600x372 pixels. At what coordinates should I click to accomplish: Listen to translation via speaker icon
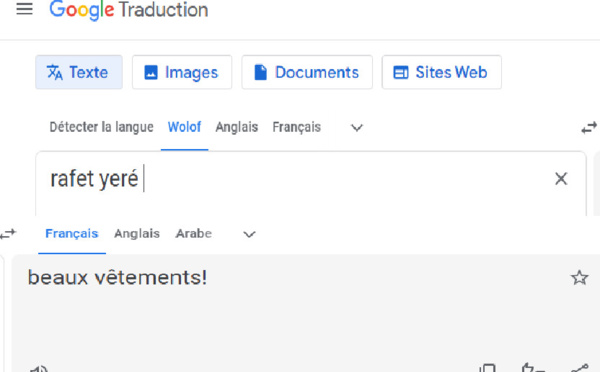click(39, 369)
